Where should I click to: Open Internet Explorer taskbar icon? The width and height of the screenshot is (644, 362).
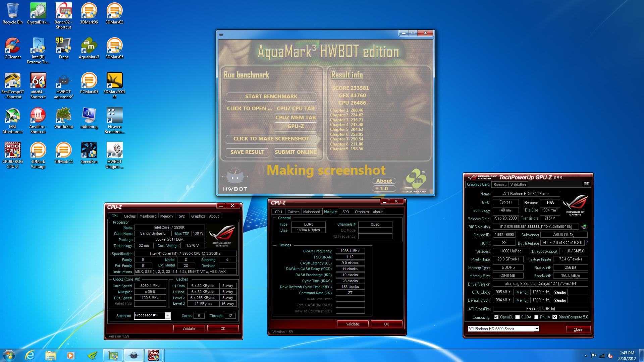[x=30, y=355]
